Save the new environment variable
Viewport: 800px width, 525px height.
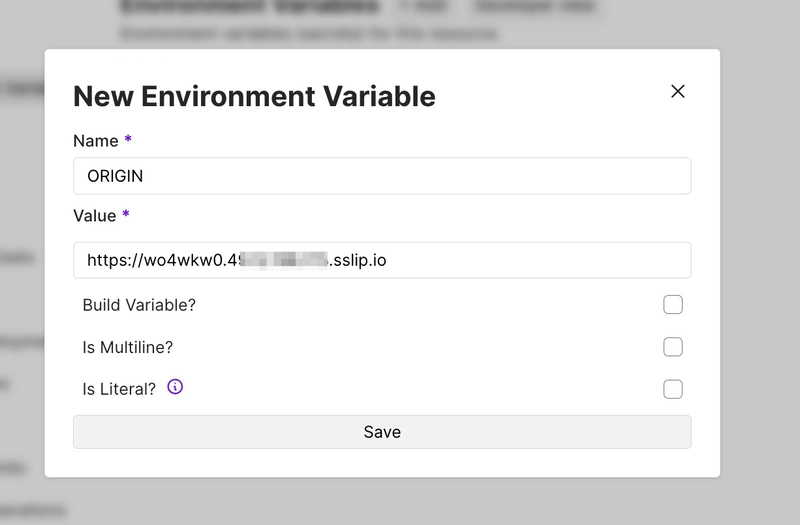pos(382,432)
